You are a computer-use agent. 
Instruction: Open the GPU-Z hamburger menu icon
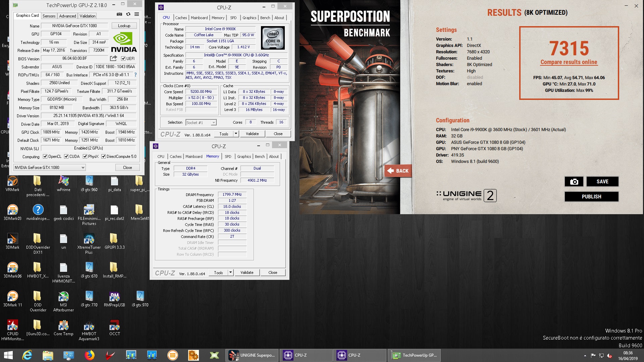coord(137,14)
